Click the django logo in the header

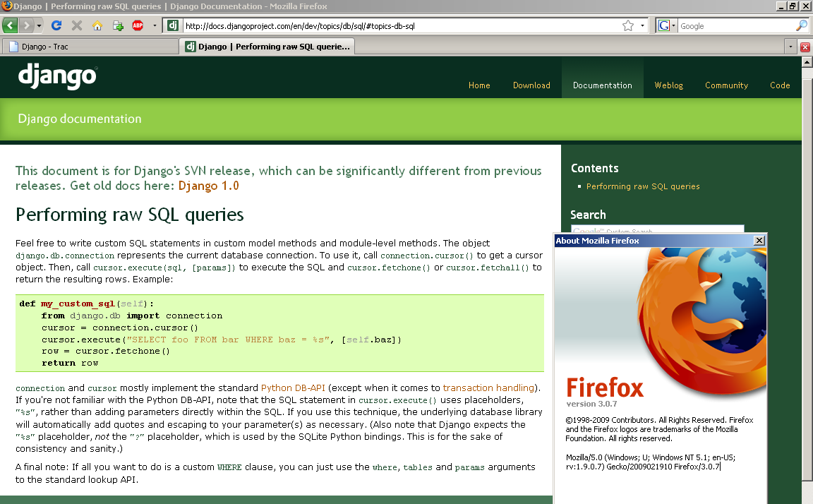click(x=58, y=76)
